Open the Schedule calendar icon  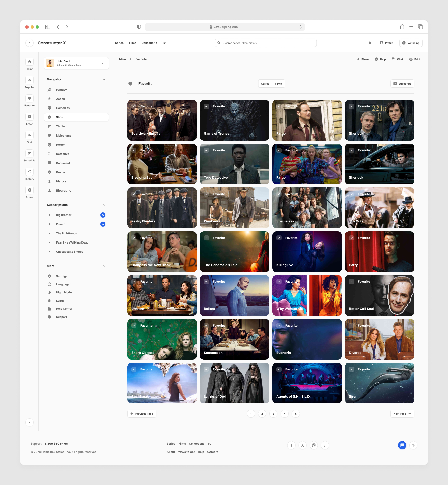[30, 153]
